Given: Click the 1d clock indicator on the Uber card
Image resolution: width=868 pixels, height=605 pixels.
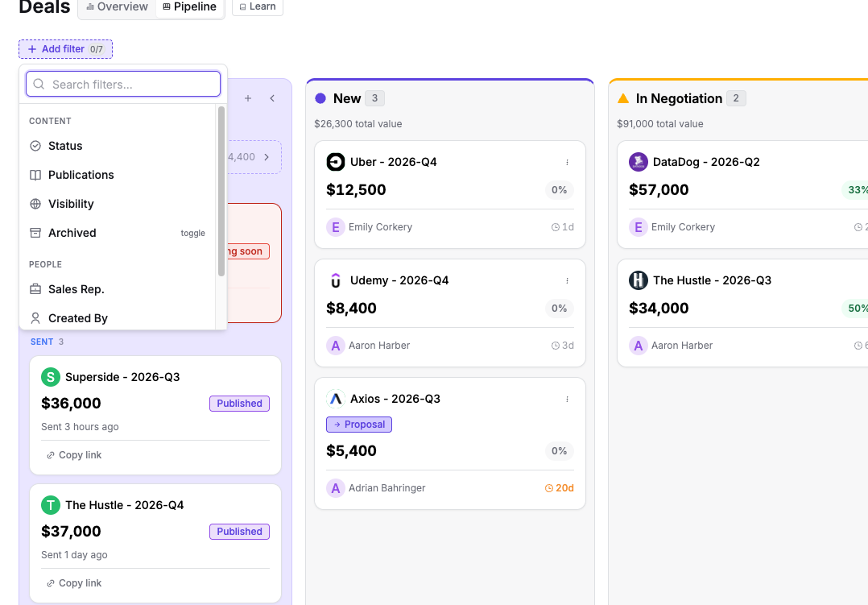Looking at the screenshot, I should (562, 227).
